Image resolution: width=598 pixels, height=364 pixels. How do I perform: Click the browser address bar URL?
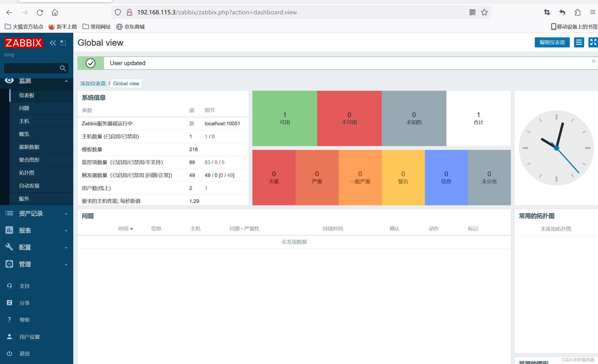[217, 12]
